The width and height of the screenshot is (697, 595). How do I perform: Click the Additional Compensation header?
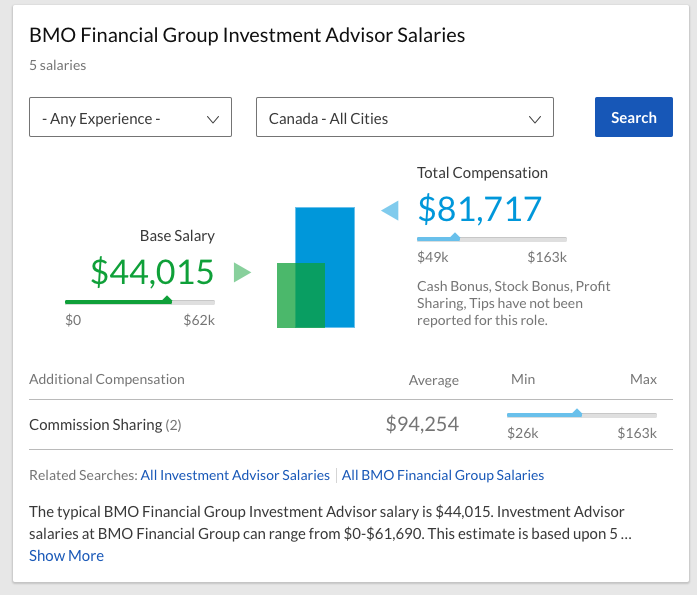(x=107, y=379)
